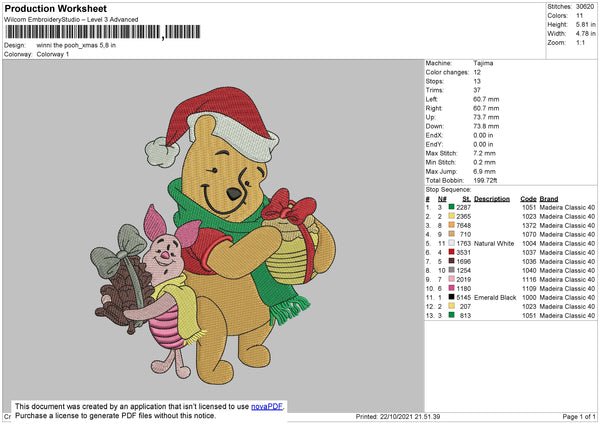Select the green swatch beside stitch count 813
This screenshot has height=424, width=600.
point(452,315)
